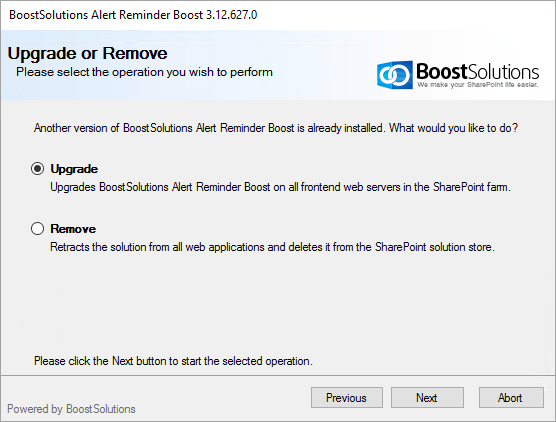Click the Upgrade description about frontend web servers

(280, 187)
